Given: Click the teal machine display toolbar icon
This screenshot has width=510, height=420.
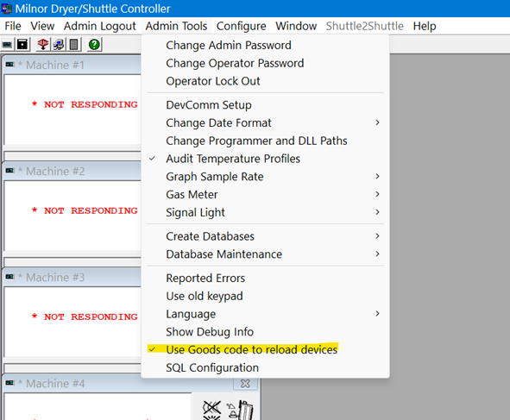Looking at the screenshot, I should tap(7, 44).
